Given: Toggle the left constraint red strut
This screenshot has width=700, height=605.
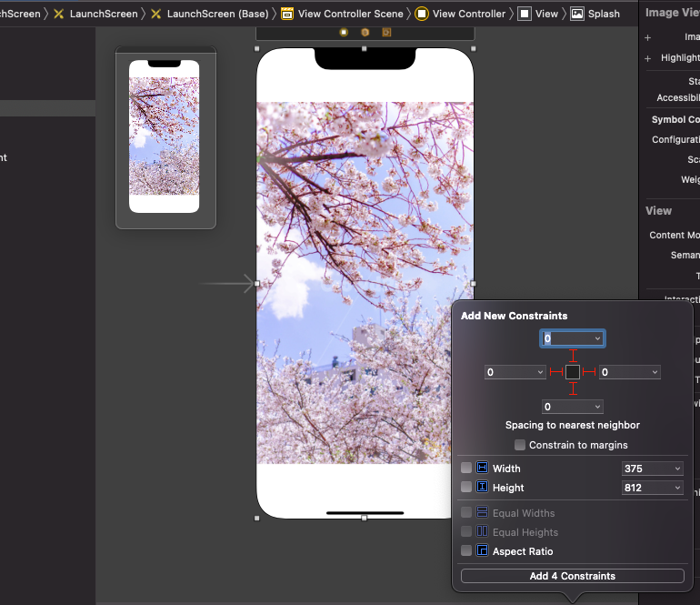Looking at the screenshot, I should [x=556, y=372].
